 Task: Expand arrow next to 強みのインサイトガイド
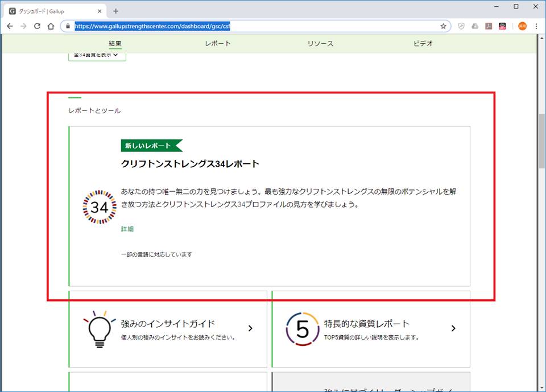coord(250,328)
